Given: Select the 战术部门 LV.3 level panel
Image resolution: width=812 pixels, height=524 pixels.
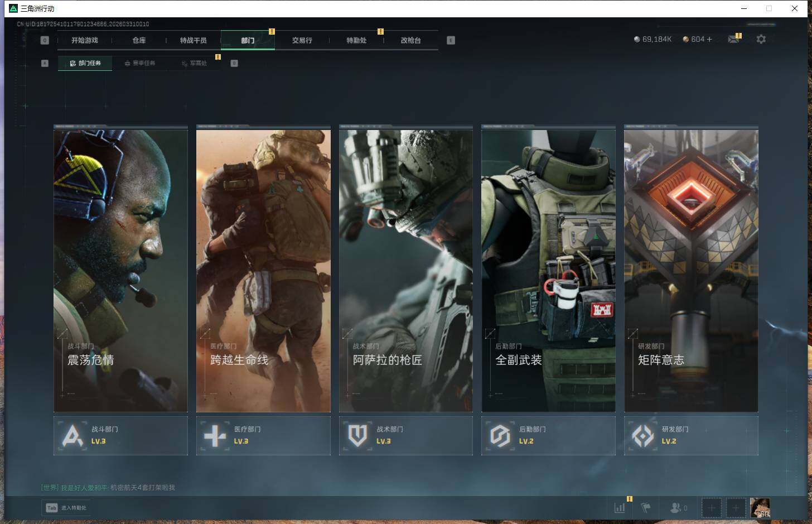Looking at the screenshot, I should point(406,435).
